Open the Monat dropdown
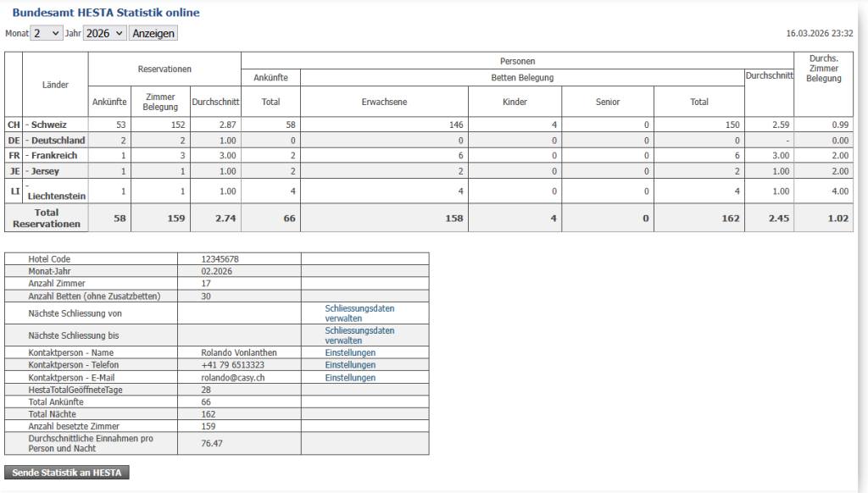Image resolution: width=868 pixels, height=493 pixels. click(46, 33)
